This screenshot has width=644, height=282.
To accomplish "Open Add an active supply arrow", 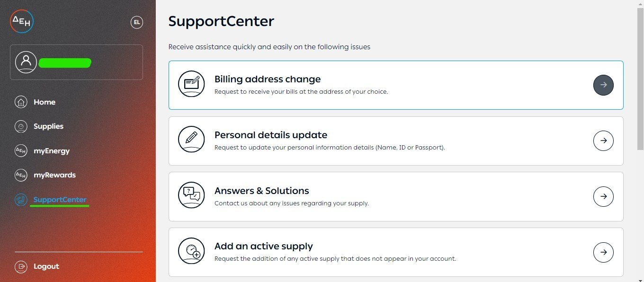I will click(x=603, y=252).
